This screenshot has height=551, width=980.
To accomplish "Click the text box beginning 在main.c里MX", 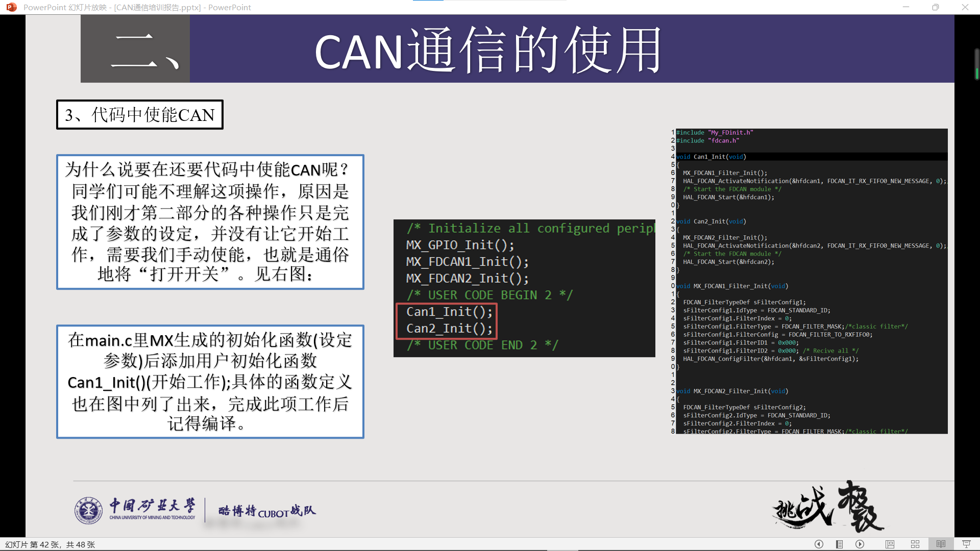I will coord(210,382).
